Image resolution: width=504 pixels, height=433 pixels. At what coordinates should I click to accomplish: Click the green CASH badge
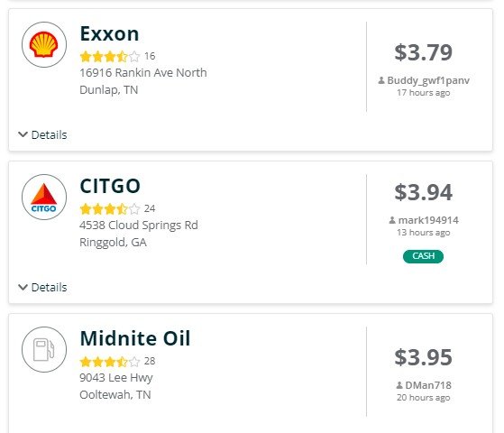tap(424, 256)
